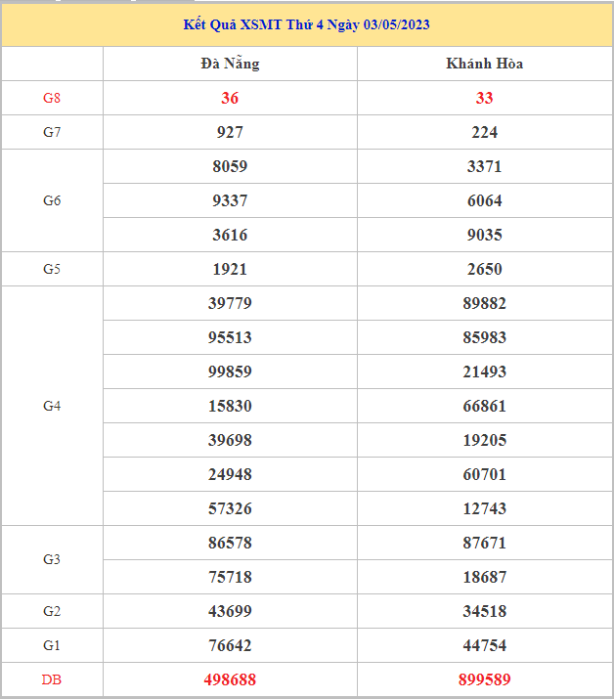This screenshot has width=614, height=700.
Task: Click the G8 row label
Action: [x=52, y=98]
